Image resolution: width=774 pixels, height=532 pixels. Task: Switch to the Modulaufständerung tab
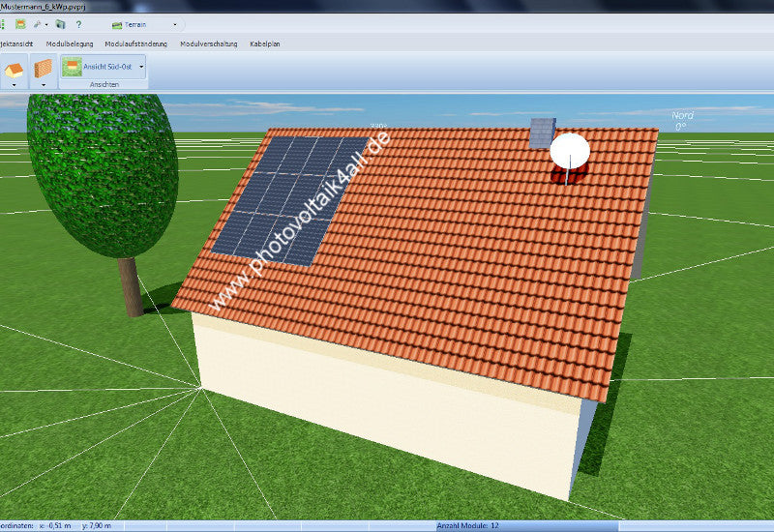coord(136,44)
